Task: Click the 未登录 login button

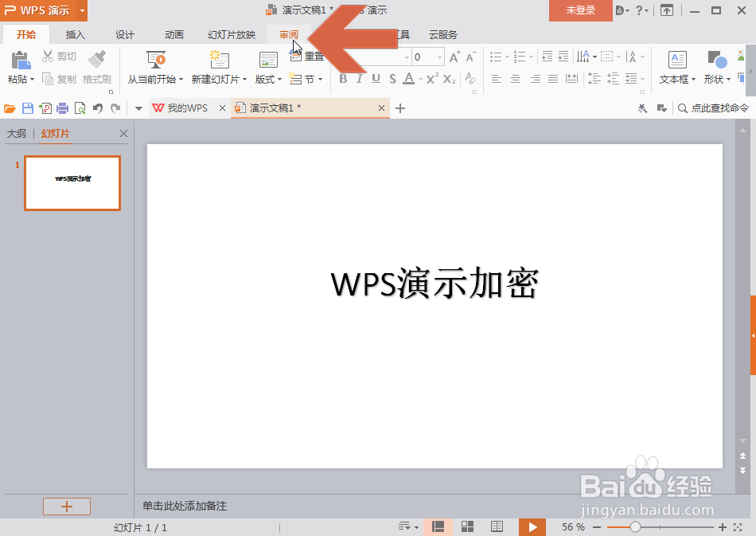Action: pyautogui.click(x=580, y=10)
